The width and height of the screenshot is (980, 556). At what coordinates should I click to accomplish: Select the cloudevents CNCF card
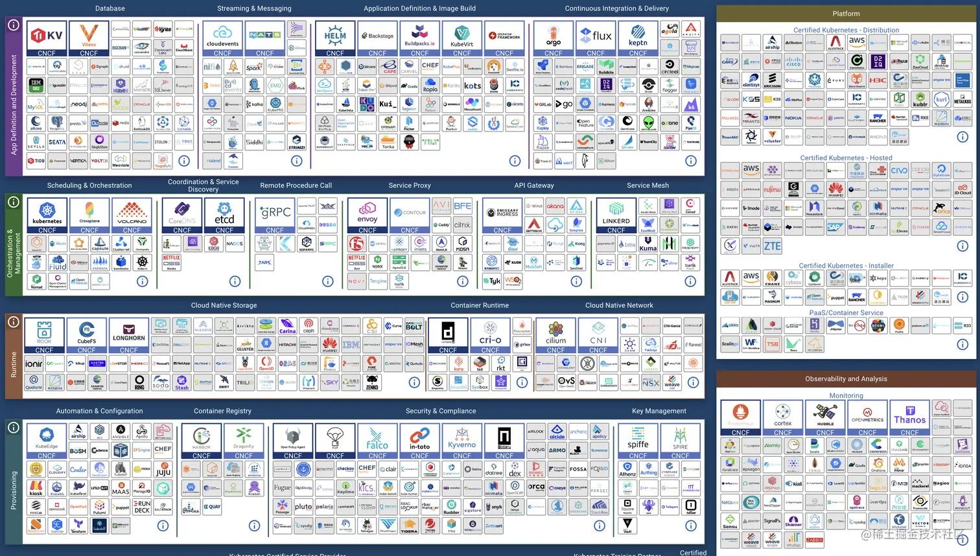tap(222, 39)
